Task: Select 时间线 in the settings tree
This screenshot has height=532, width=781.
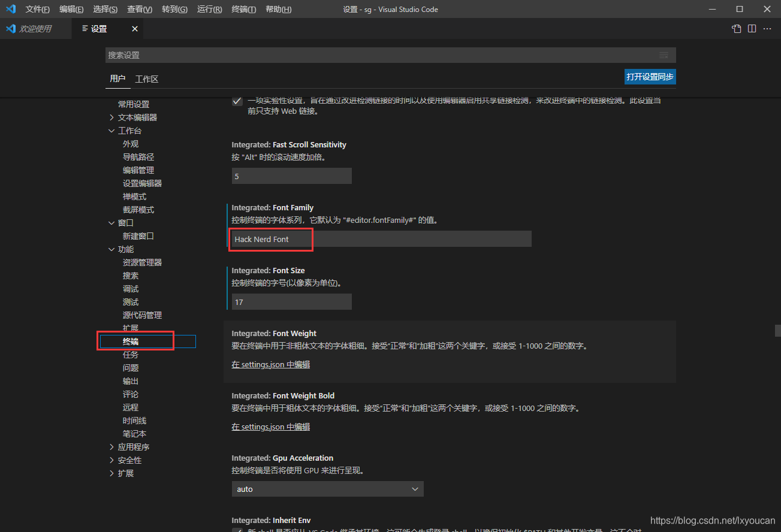Action: [134, 421]
